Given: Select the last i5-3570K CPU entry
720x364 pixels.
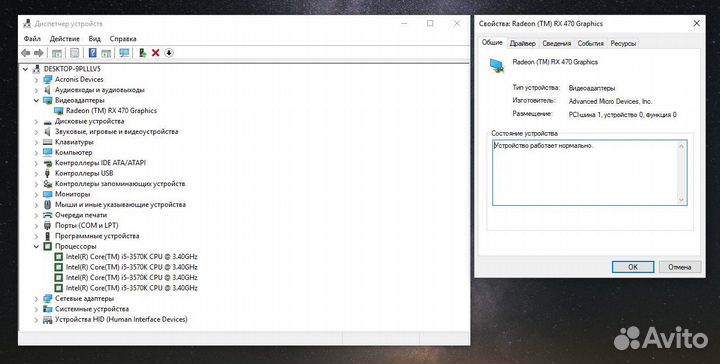Looking at the screenshot, I should [x=131, y=288].
